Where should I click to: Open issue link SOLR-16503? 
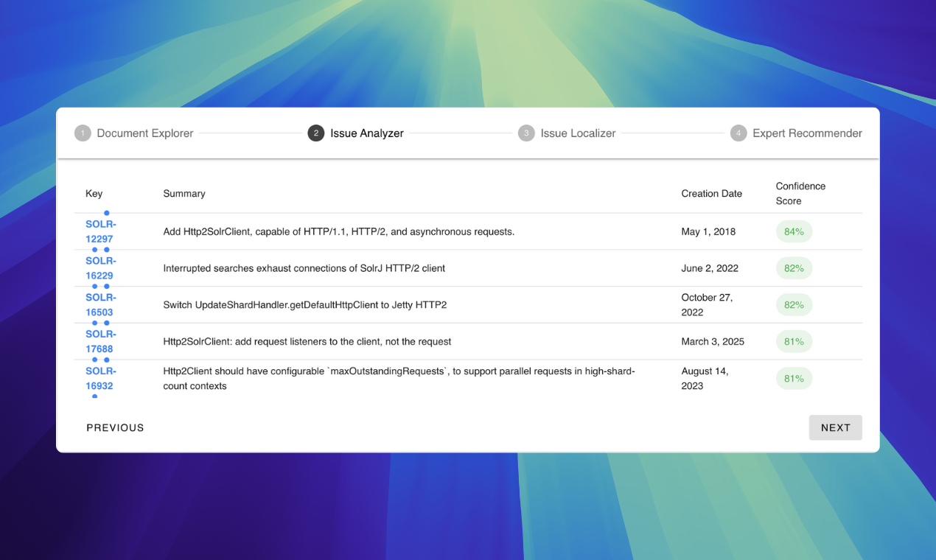coord(101,305)
